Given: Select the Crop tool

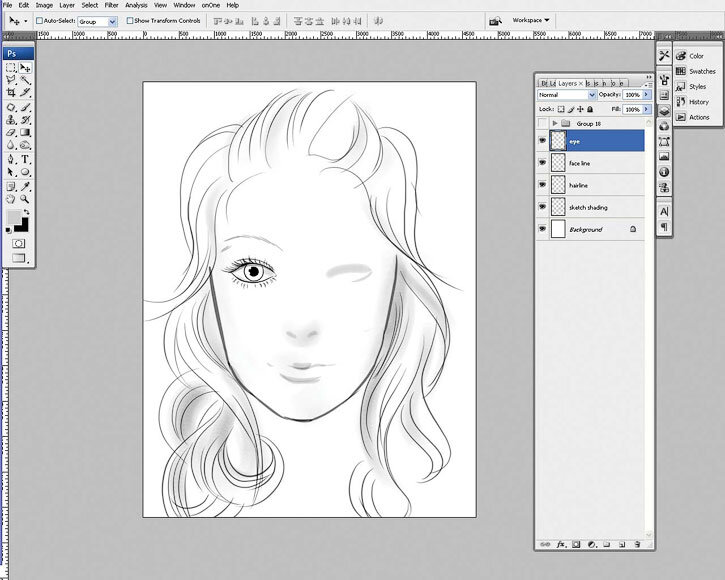Looking at the screenshot, I should (11, 93).
